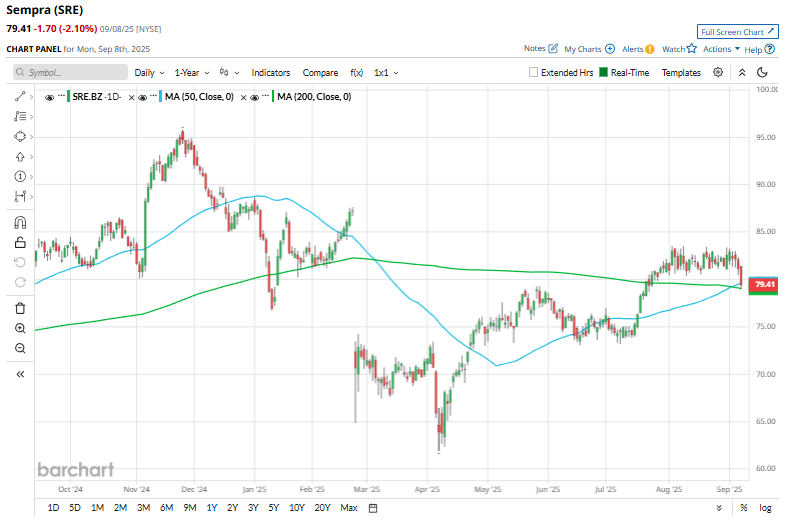Select the Max time range
Image resolution: width=787 pixels, height=527 pixels.
tap(349, 508)
